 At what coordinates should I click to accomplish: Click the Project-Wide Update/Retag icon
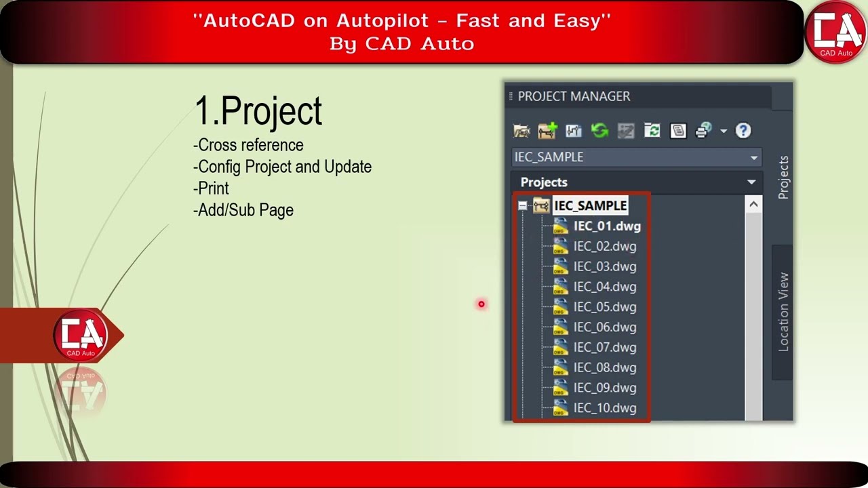[652, 130]
